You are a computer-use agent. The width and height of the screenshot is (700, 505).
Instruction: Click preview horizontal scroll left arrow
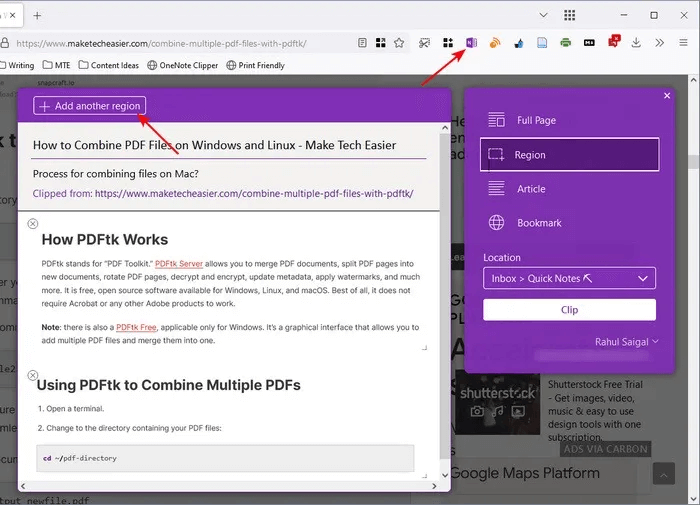[23, 486]
